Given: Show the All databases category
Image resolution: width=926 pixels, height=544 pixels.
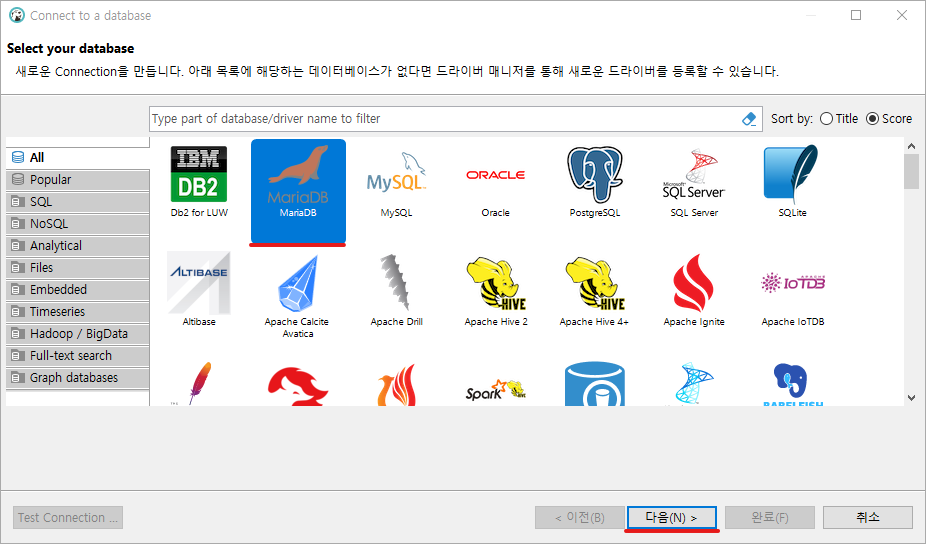Looking at the screenshot, I should (77, 158).
